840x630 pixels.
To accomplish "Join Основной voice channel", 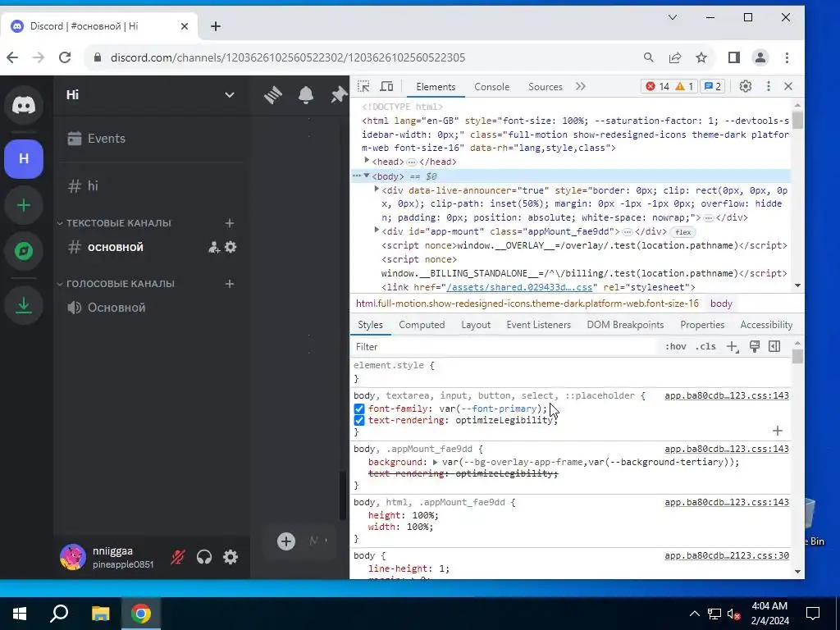I will point(151,308).
